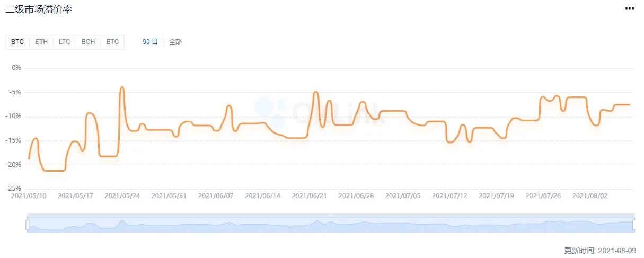Click the 2021/05/24 date axis label

pos(122,195)
